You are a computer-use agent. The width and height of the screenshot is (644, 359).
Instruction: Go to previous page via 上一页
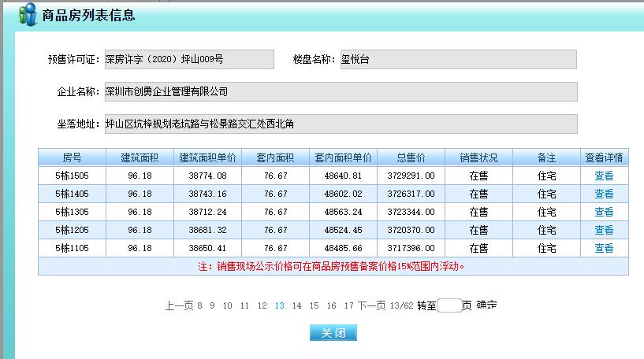179,305
